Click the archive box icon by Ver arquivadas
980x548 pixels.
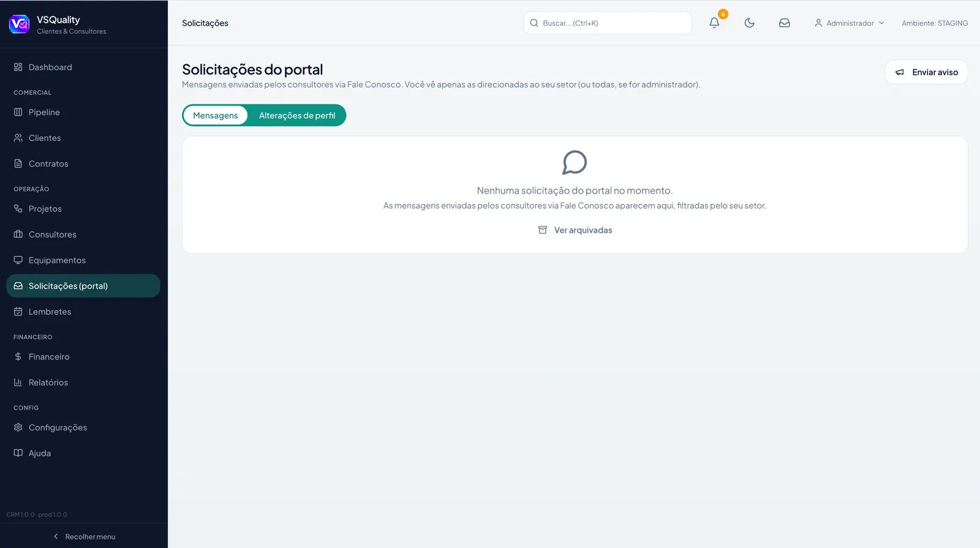click(x=543, y=230)
